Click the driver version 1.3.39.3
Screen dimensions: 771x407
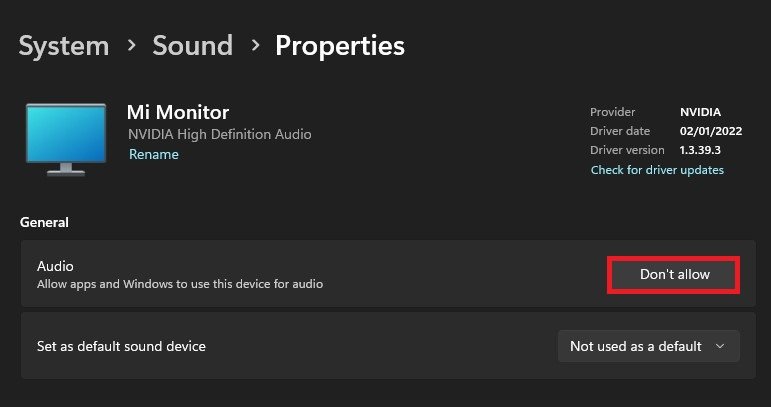tap(702, 150)
